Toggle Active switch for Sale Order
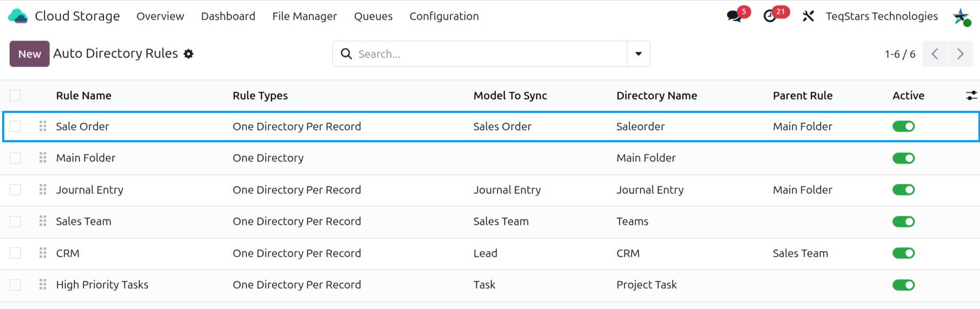This screenshot has width=980, height=309. pos(904,126)
